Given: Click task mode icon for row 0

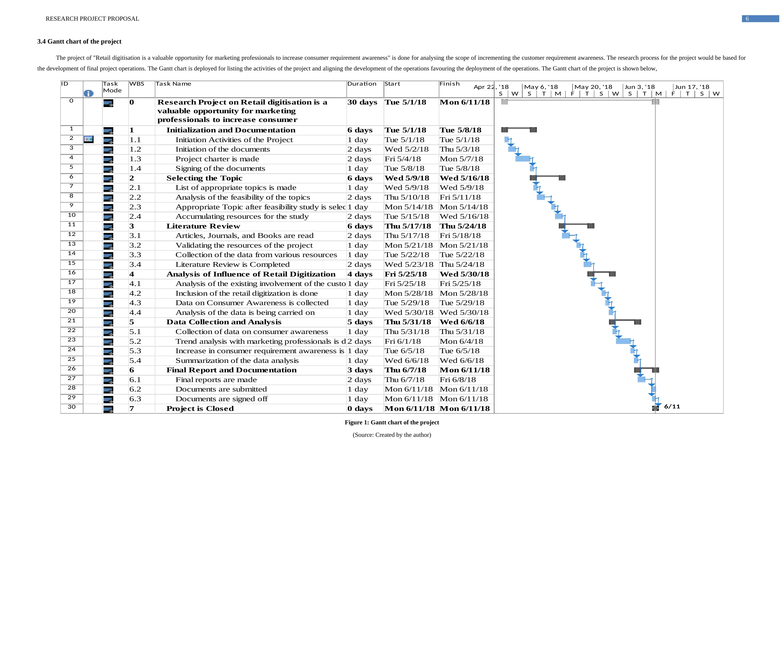Looking at the screenshot, I should pyautogui.click(x=108, y=103).
